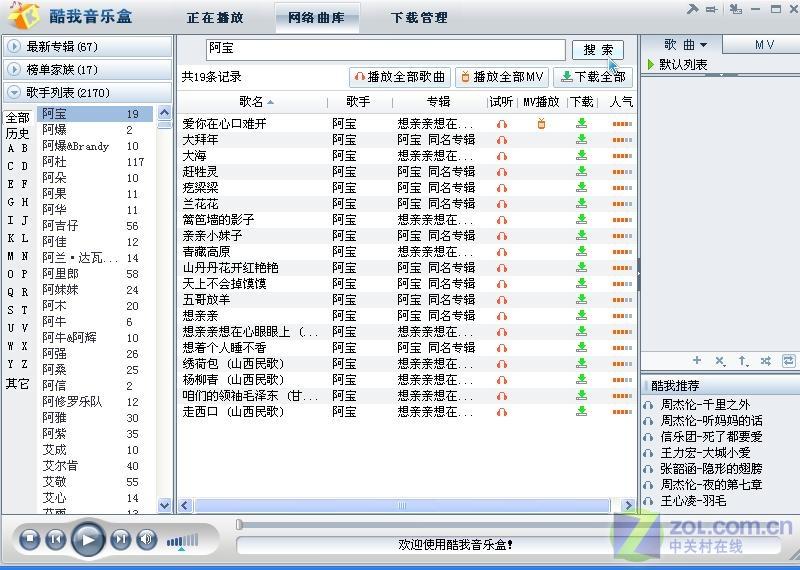
Task: Start playback with the play button
Action: [88, 539]
